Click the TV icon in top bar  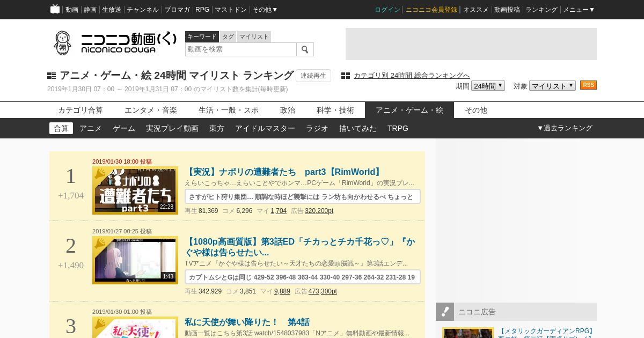tap(55, 9)
